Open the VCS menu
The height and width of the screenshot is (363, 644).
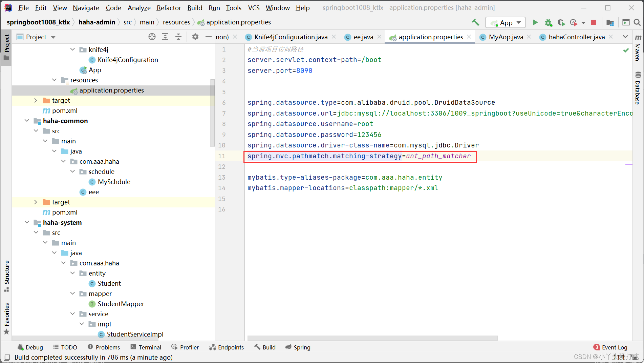tap(254, 7)
